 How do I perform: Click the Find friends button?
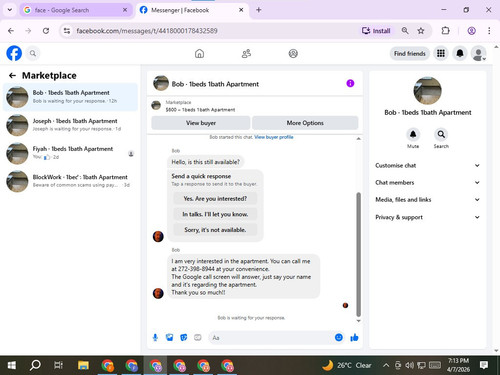(410, 54)
